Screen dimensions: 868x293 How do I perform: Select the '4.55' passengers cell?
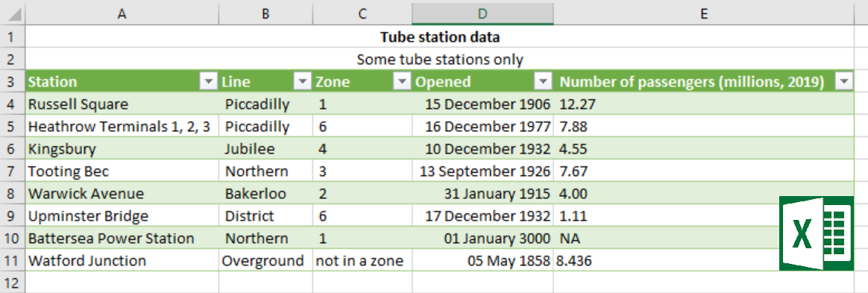coord(704,148)
